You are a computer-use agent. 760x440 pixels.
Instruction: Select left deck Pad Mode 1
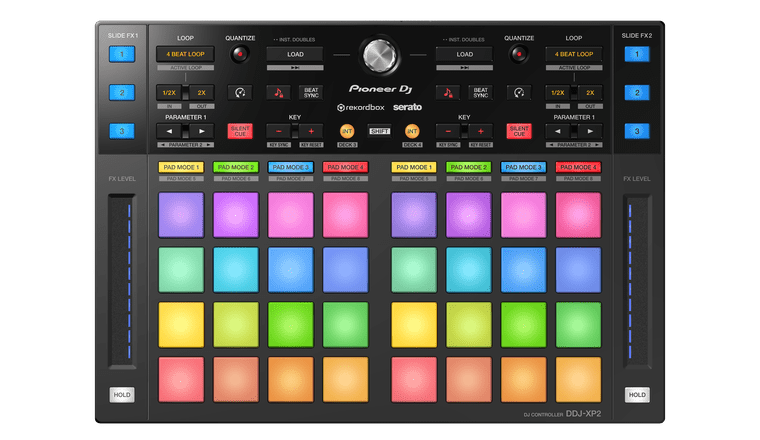180,167
